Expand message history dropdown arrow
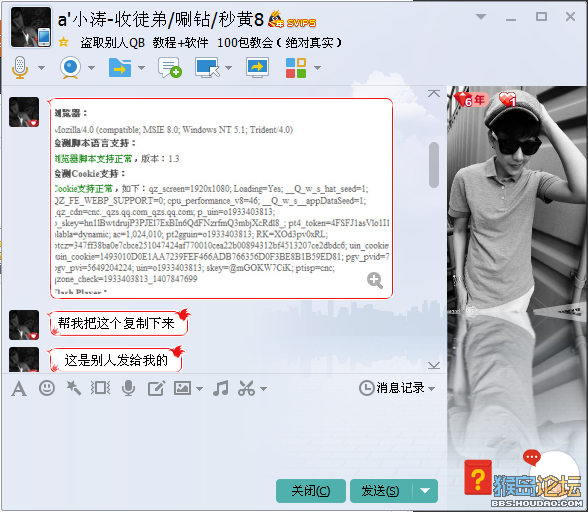 pos(432,389)
